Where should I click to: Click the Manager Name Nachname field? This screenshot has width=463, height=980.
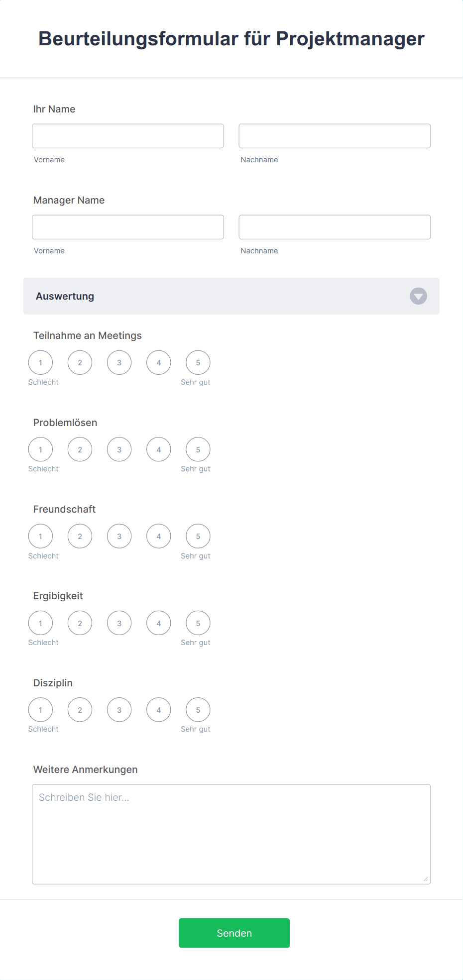coord(335,227)
